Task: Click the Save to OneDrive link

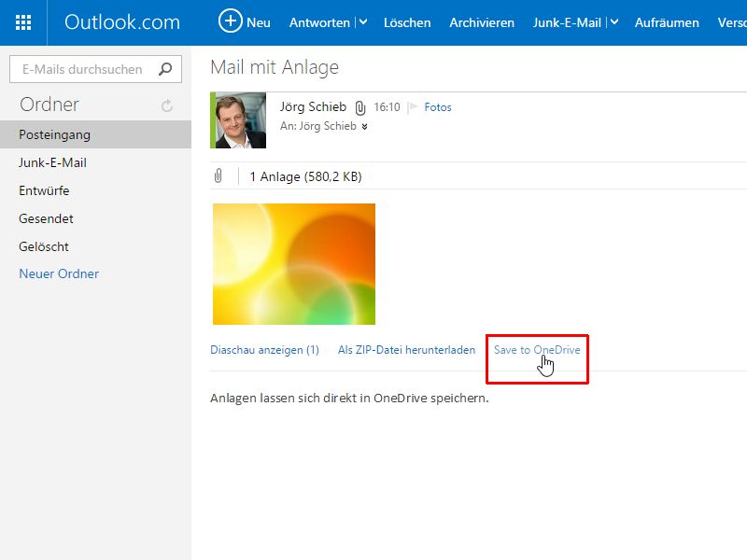Action: click(537, 350)
